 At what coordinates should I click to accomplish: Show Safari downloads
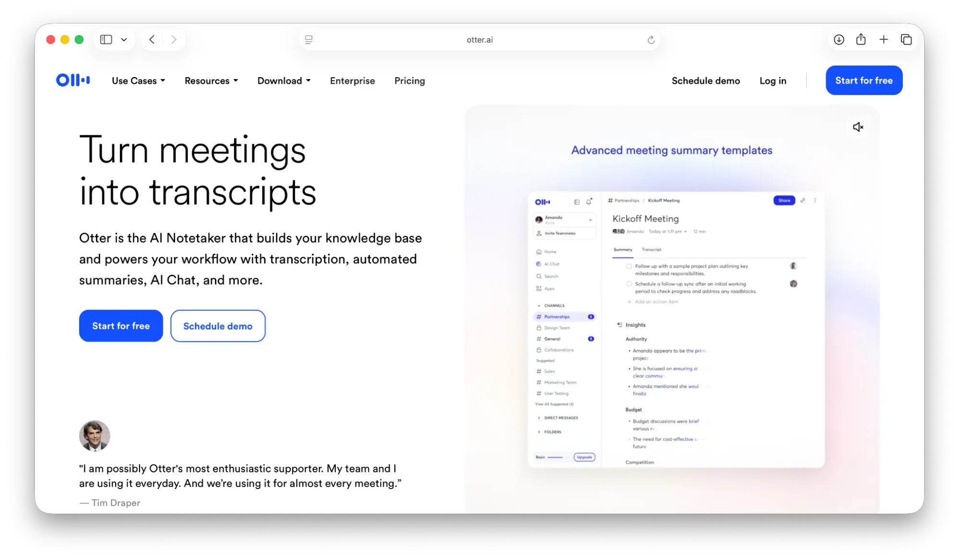pos(839,39)
